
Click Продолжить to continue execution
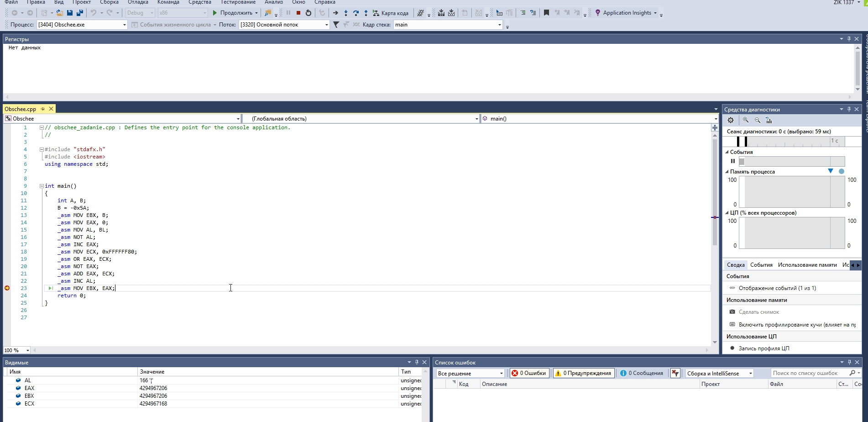232,13
